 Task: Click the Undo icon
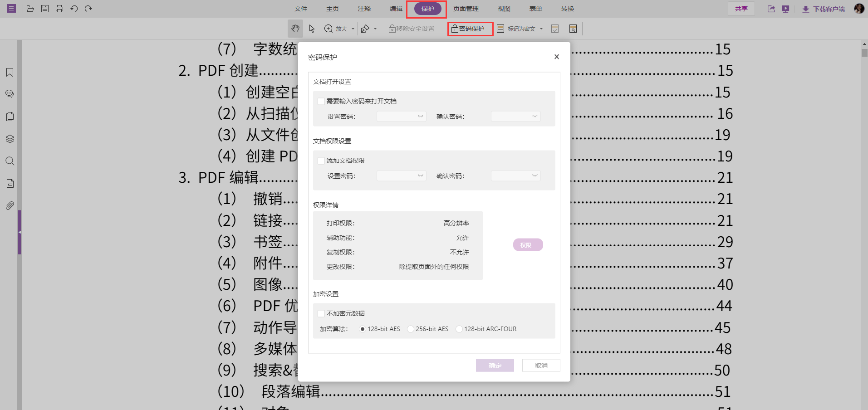click(74, 8)
